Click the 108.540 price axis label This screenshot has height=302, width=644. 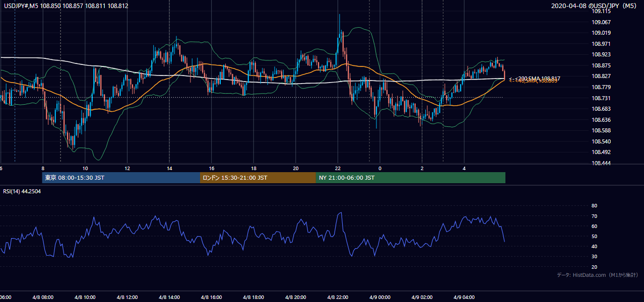pyautogui.click(x=601, y=142)
